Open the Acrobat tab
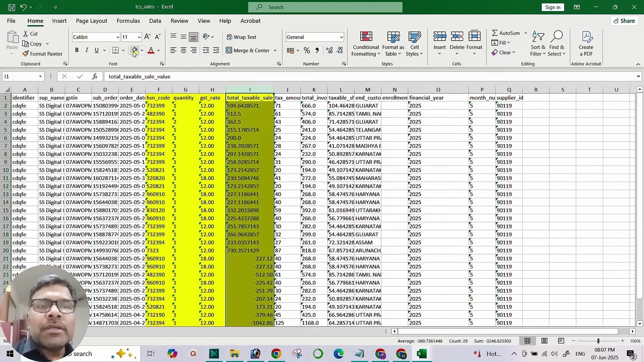Viewport: 644px width, 362px height. (250, 21)
